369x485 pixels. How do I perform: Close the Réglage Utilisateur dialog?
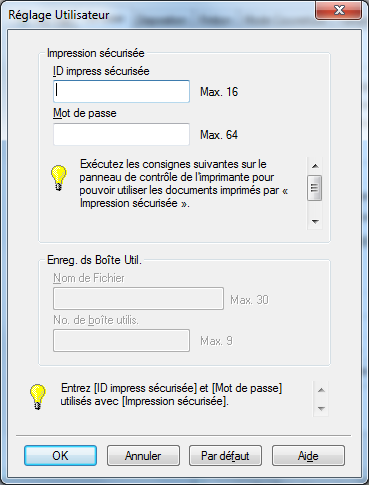[x=339, y=10]
